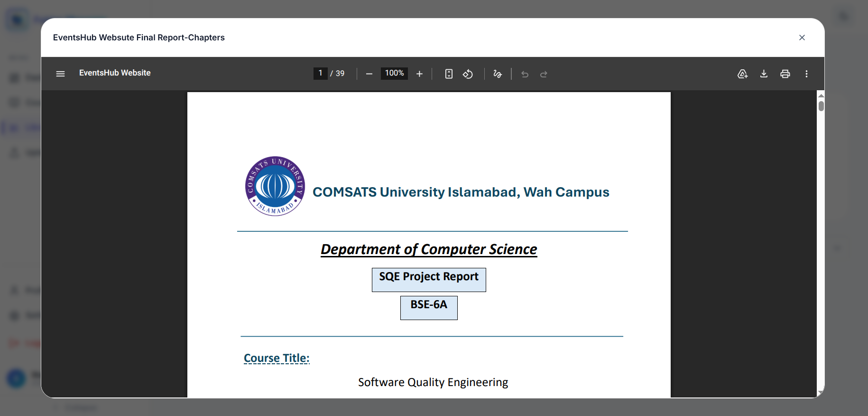Click the Department of Computer Science heading
868x416 pixels.
point(429,249)
